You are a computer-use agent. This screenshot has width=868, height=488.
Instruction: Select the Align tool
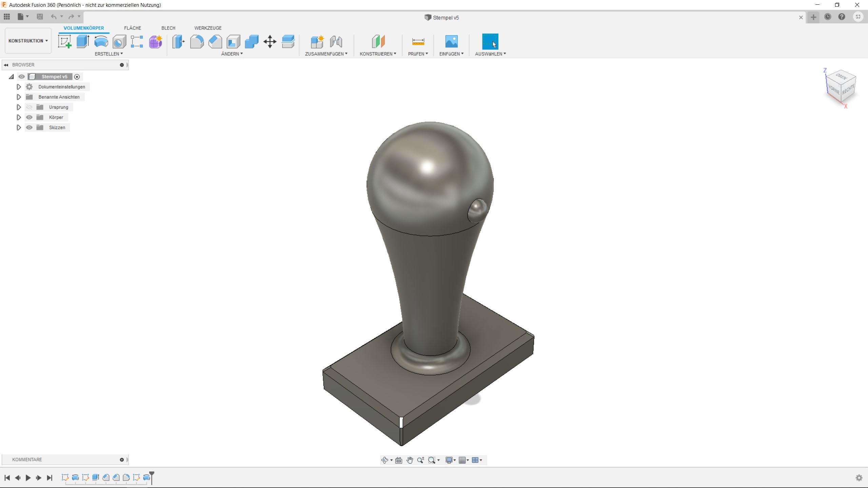288,42
